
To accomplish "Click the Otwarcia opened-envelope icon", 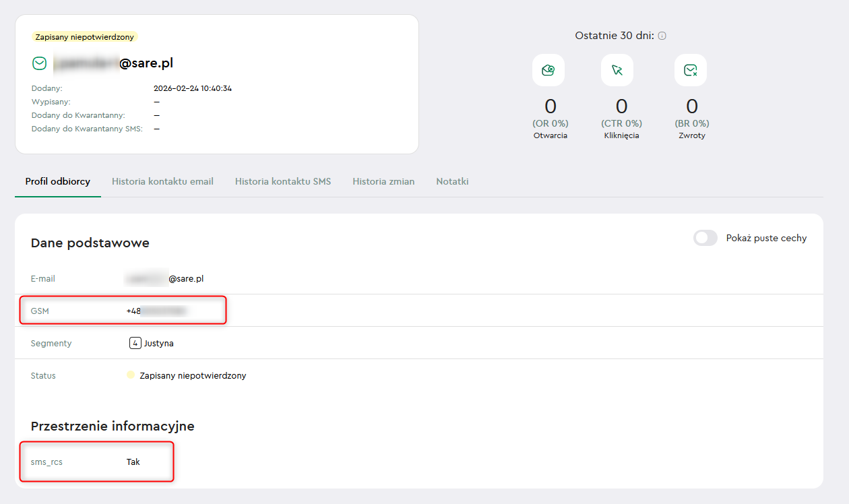I will click(548, 70).
